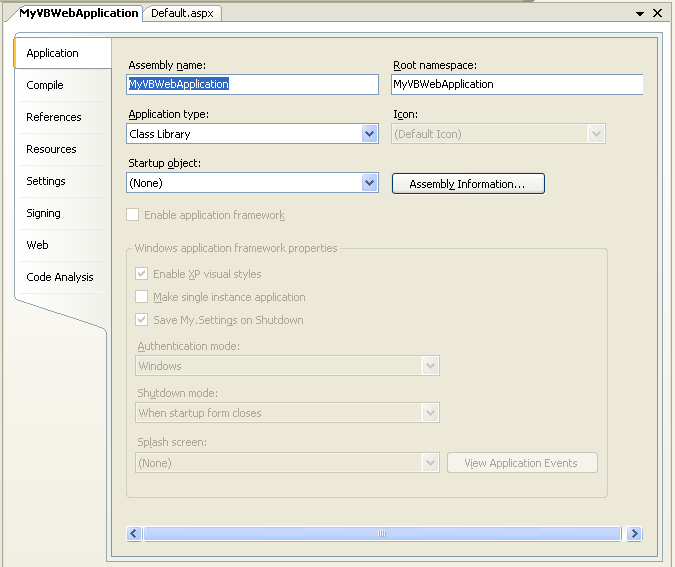Check Make single instance application
The height and width of the screenshot is (567, 675).
pos(142,297)
